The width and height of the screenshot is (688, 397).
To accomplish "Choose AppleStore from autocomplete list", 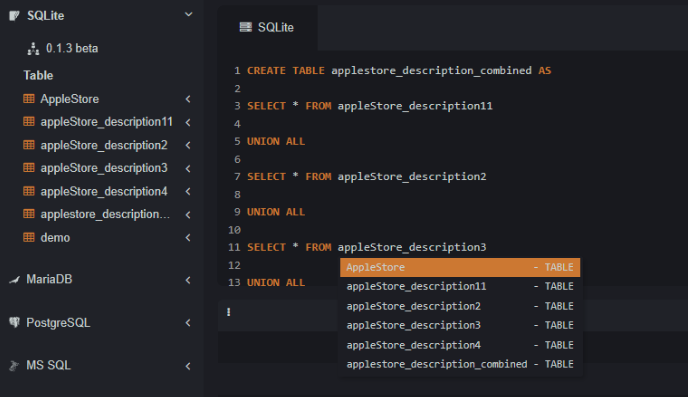I will pyautogui.click(x=460, y=268).
